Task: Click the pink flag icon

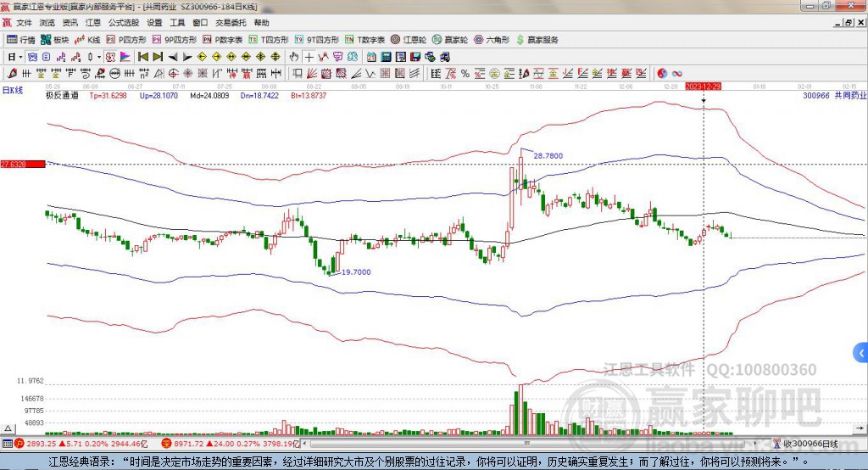Action: pos(125,57)
